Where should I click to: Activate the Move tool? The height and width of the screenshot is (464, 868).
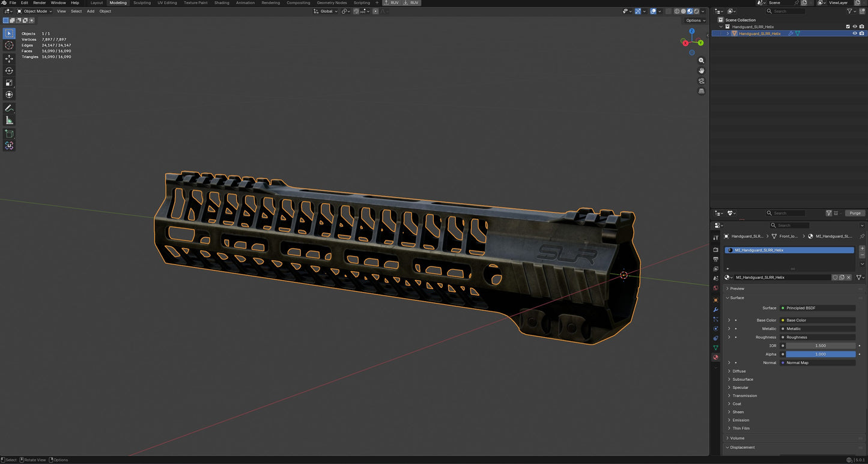tap(9, 59)
